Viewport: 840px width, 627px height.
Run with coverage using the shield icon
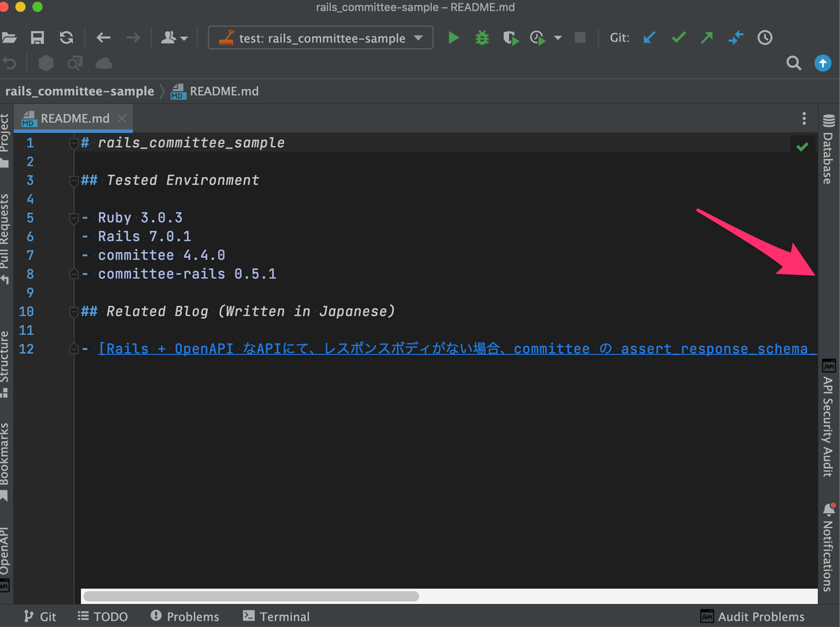pyautogui.click(x=511, y=38)
